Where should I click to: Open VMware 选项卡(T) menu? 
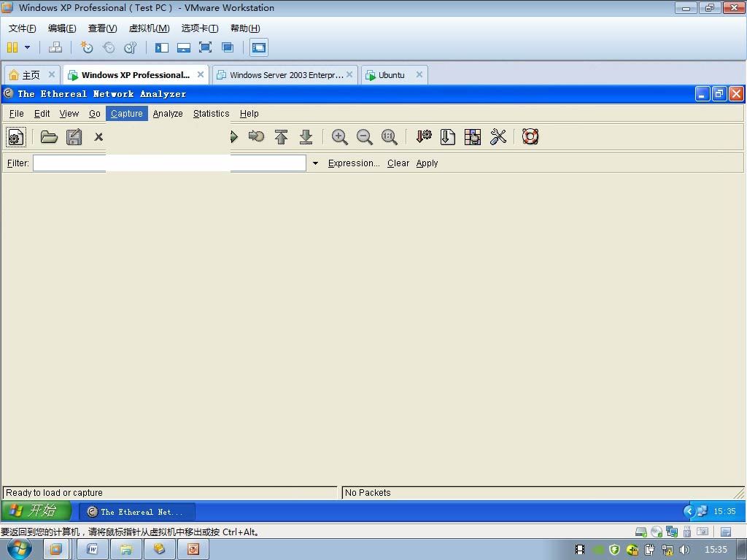click(x=200, y=28)
